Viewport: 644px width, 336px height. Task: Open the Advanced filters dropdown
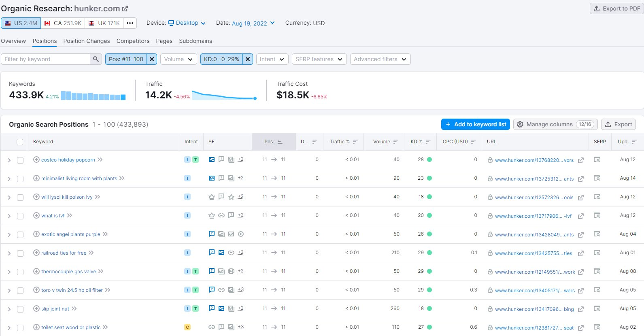pos(380,59)
